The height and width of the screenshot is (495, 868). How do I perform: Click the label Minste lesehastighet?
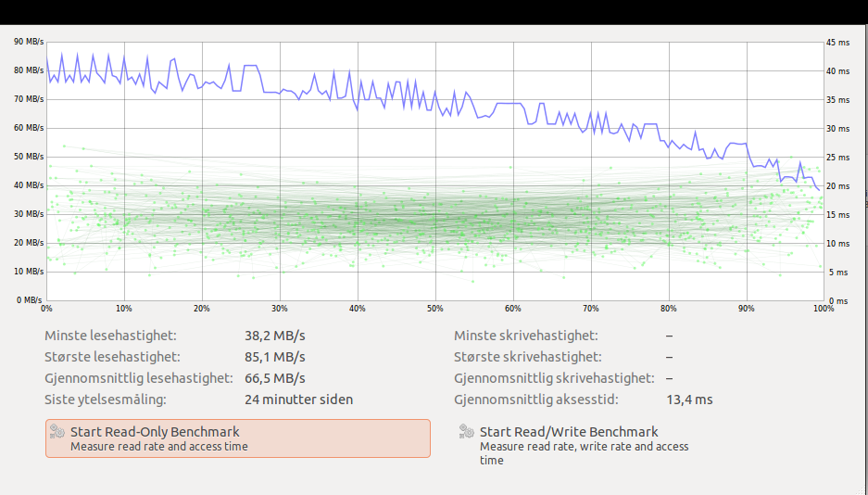[111, 336]
